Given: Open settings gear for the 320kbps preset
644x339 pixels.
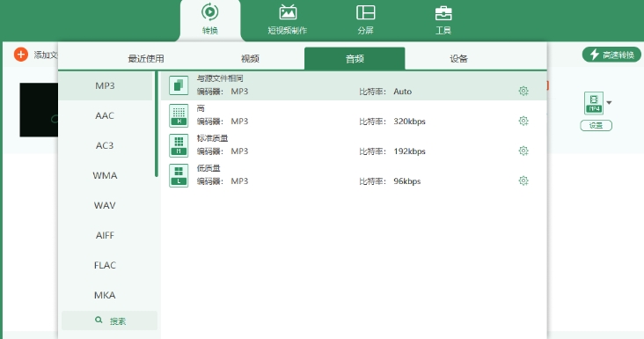Looking at the screenshot, I should 523,121.
